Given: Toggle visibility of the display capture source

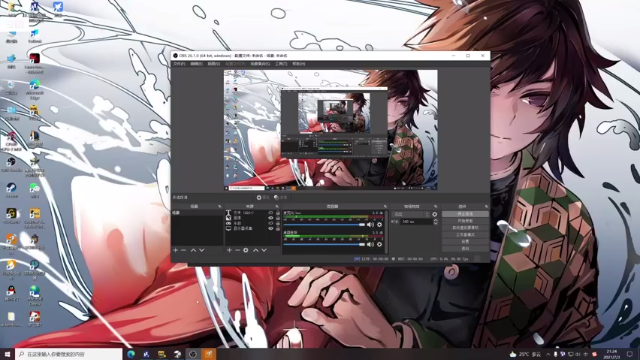Looking at the screenshot, I should pyautogui.click(x=270, y=229).
